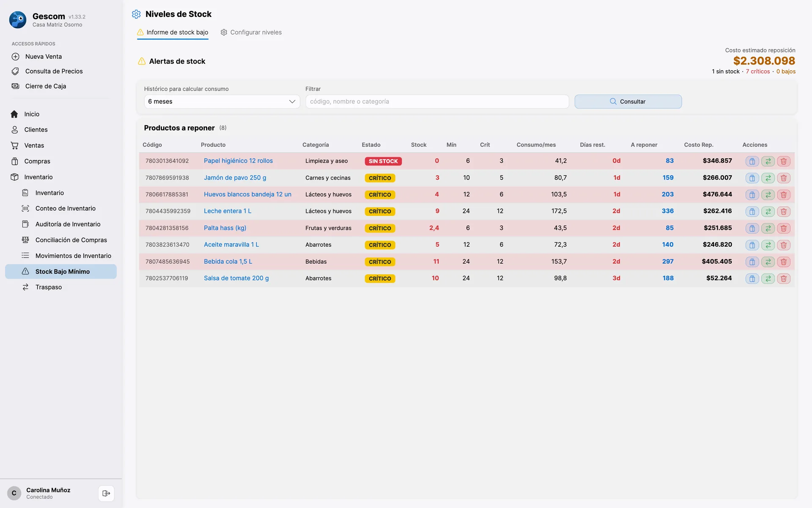This screenshot has width=812, height=508.
Task: Click the SIN STOCK status badge
Action: 383,161
